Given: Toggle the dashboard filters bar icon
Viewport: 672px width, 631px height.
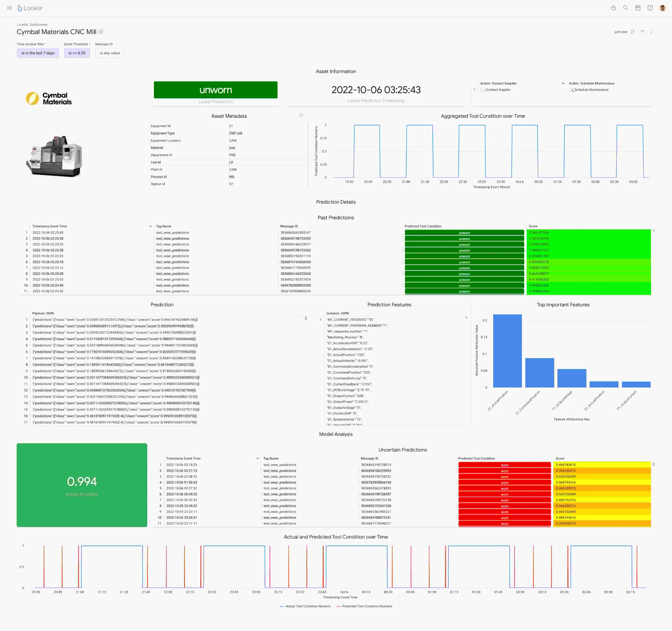Looking at the screenshot, I should click(642, 32).
